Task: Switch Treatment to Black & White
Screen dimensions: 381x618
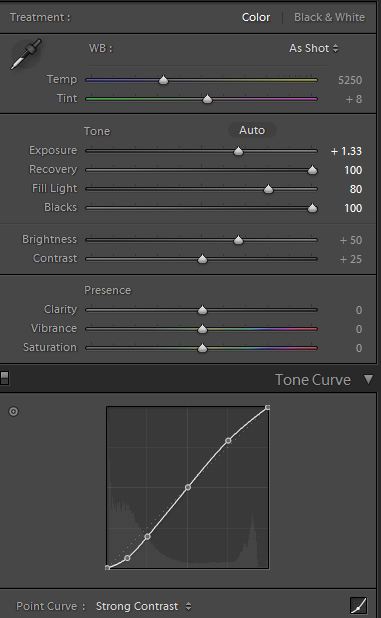Action: pyautogui.click(x=329, y=17)
